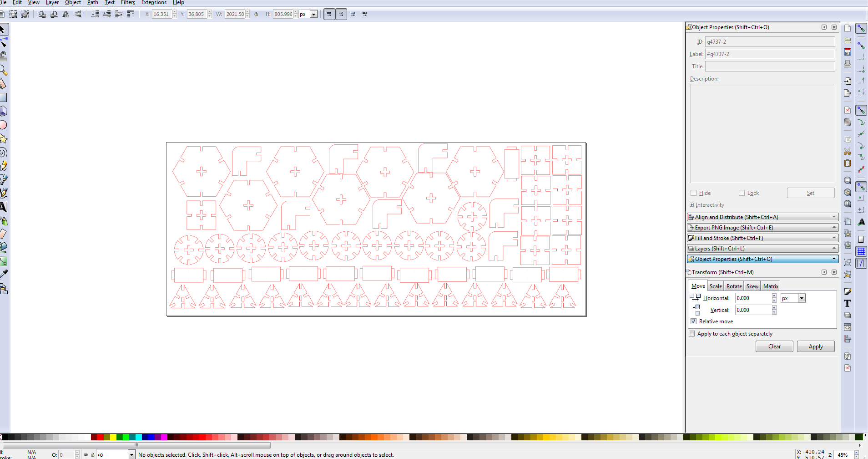Select the Connector tool
Viewport: 868px width, 459px height.
(x=3, y=289)
